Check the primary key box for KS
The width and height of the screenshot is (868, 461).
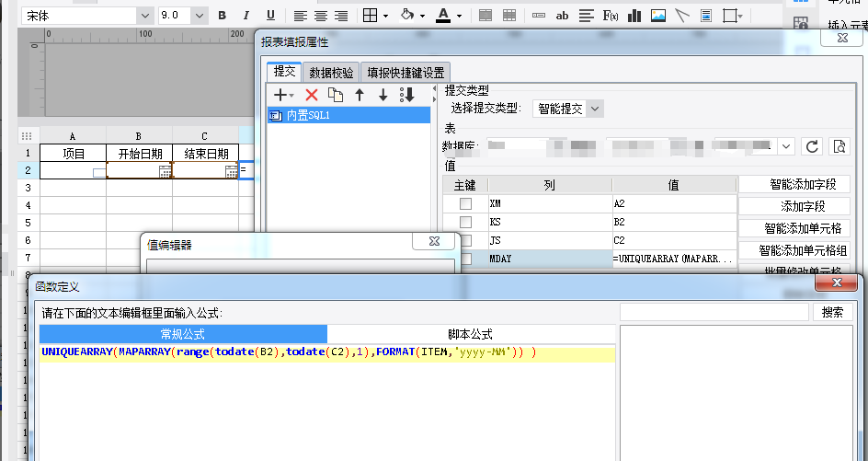coord(465,222)
